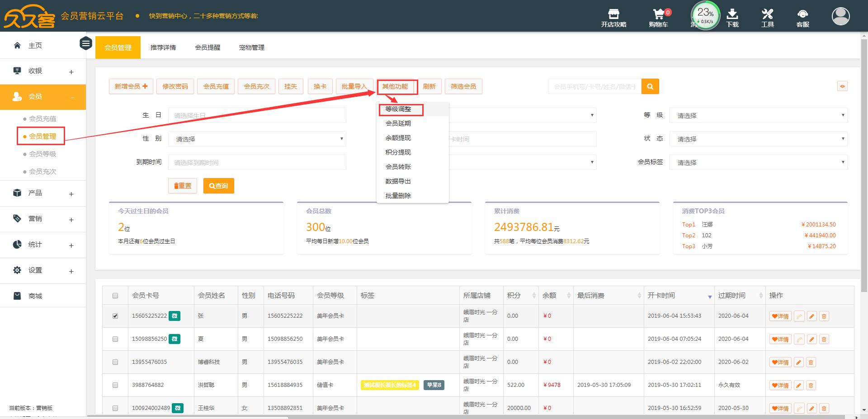Switch to the 推荐详情 tab
Image resolution: width=868 pixels, height=419 pixels.
(x=163, y=47)
